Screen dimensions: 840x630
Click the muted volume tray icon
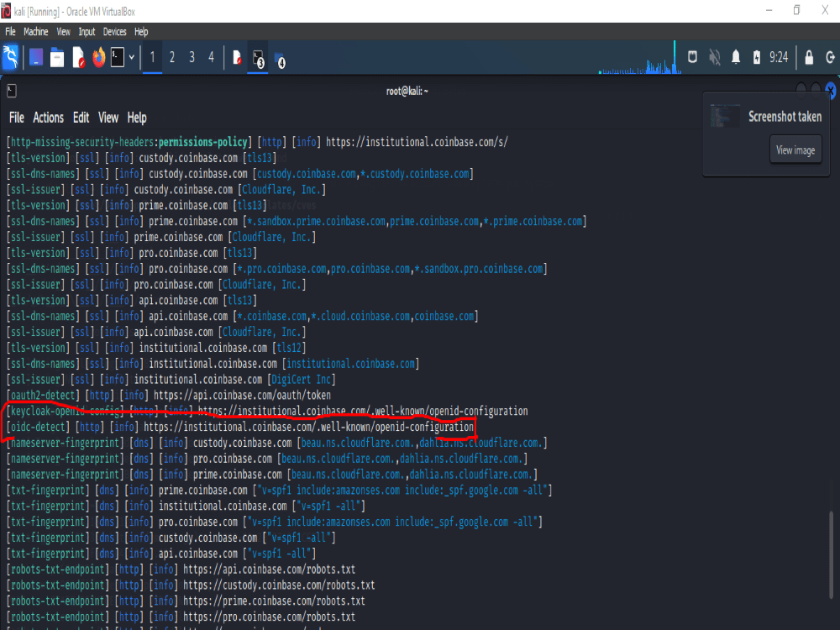(714, 57)
